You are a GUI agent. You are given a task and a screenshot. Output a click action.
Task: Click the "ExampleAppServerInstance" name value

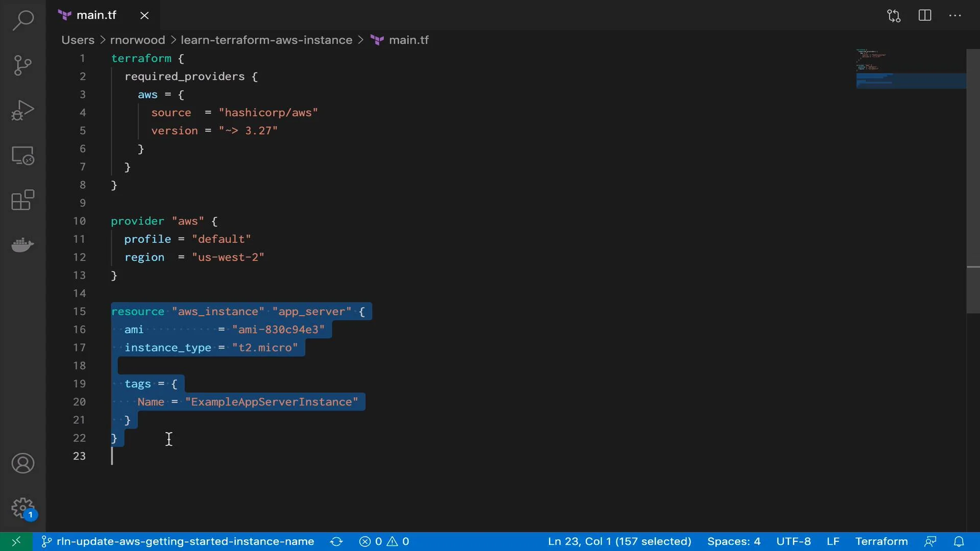(272, 402)
